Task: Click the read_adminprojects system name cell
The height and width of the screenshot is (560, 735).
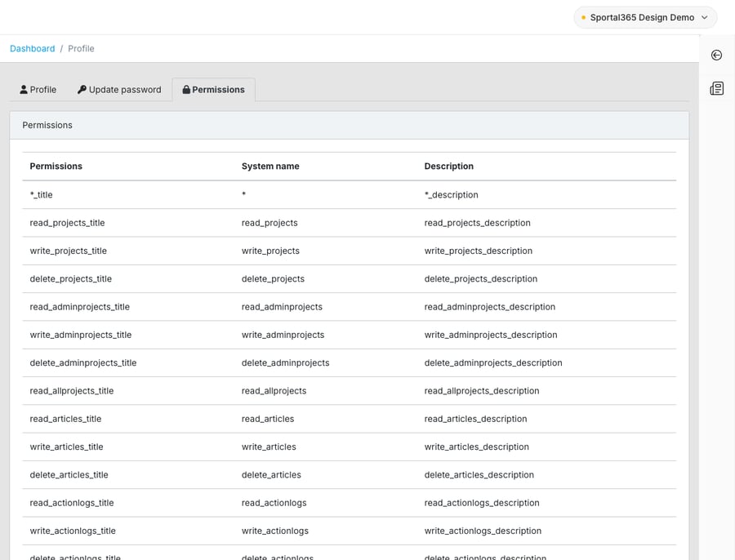Action: coord(325,307)
